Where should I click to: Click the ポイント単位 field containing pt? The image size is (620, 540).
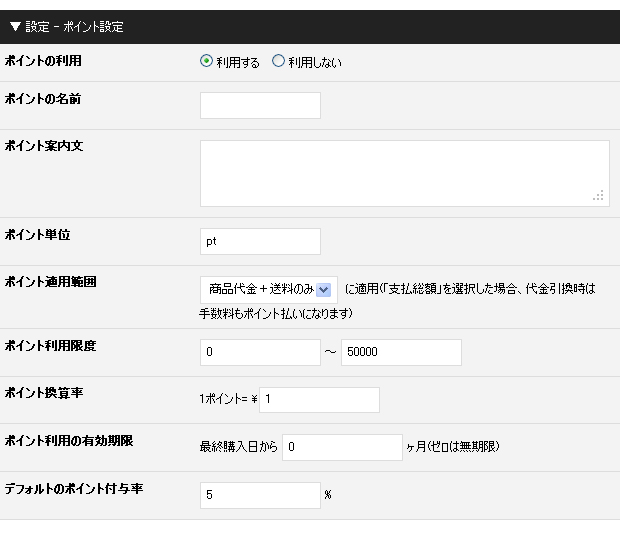click(260, 242)
